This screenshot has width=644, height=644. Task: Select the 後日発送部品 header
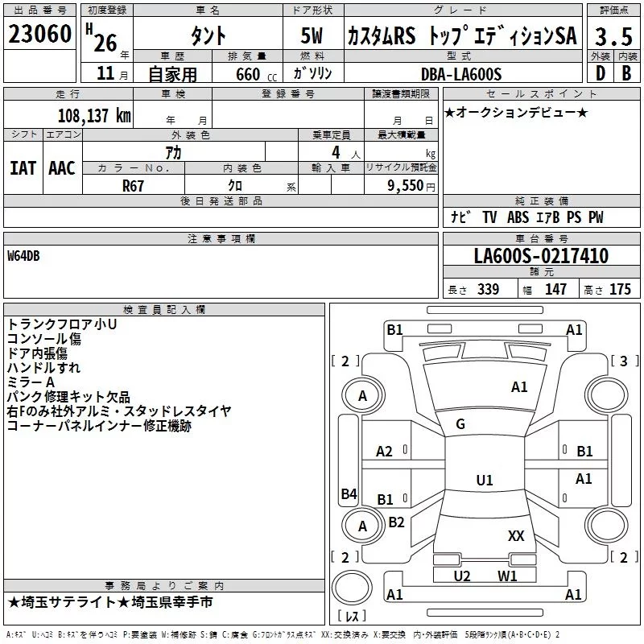(x=221, y=200)
